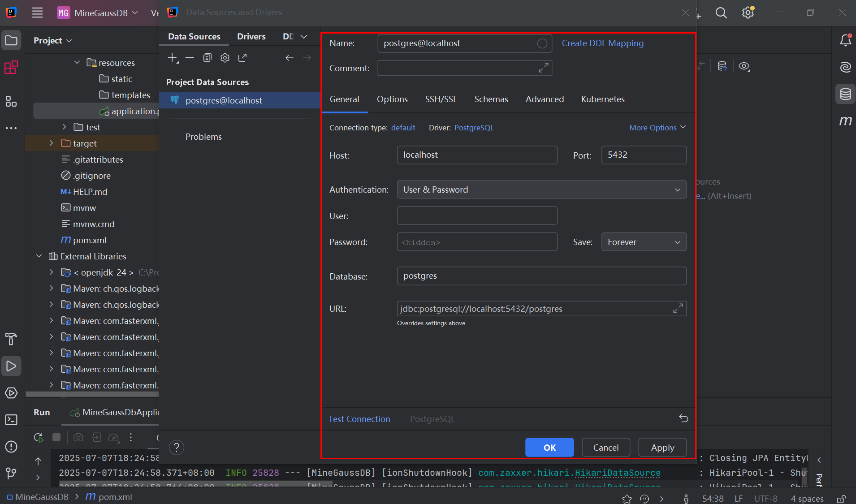Open pom.xml in the project tree
856x504 pixels.
click(90, 240)
